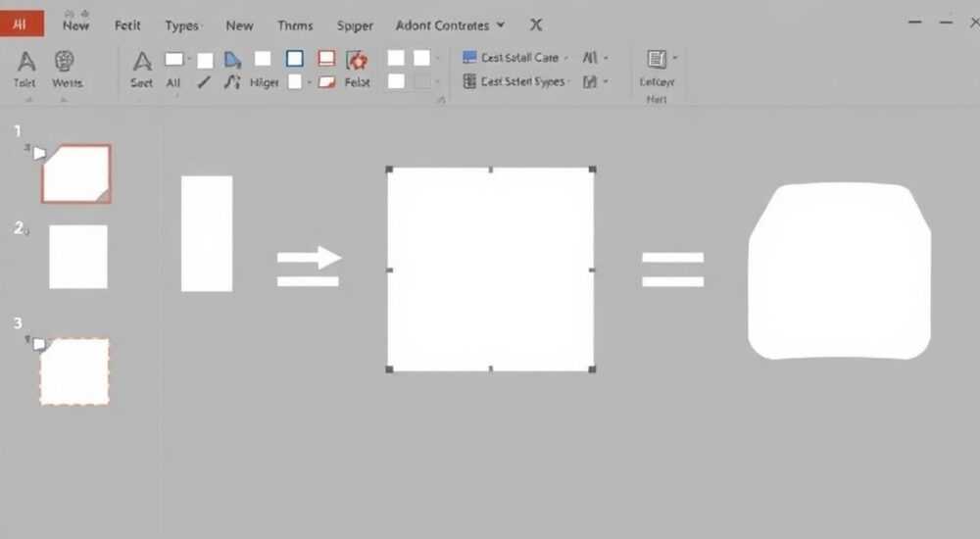Click the X icon after 'Adont Contretes'
The width and height of the screenshot is (980, 539).
coord(536,25)
